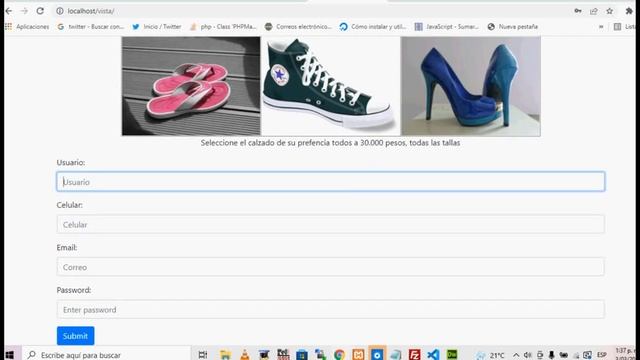Open the Aplicaciones bookmark

point(27,27)
